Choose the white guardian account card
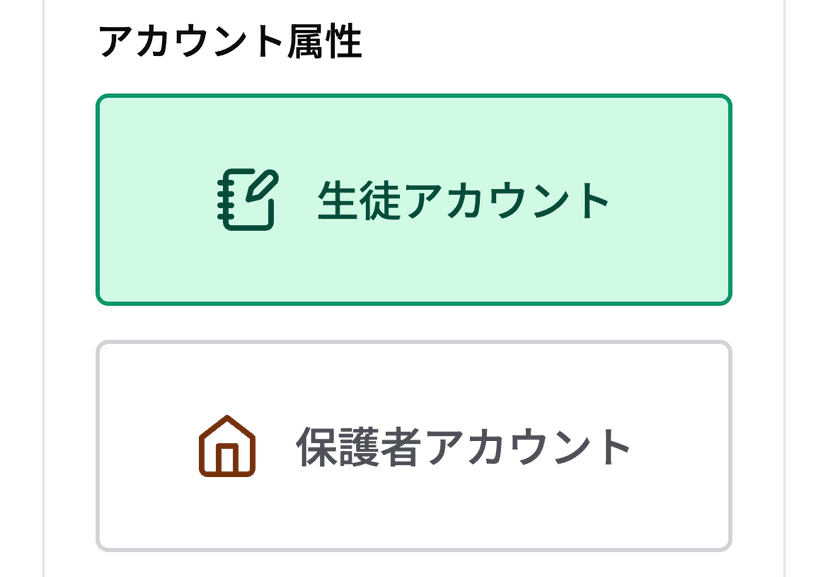The width and height of the screenshot is (828, 577). [x=414, y=446]
